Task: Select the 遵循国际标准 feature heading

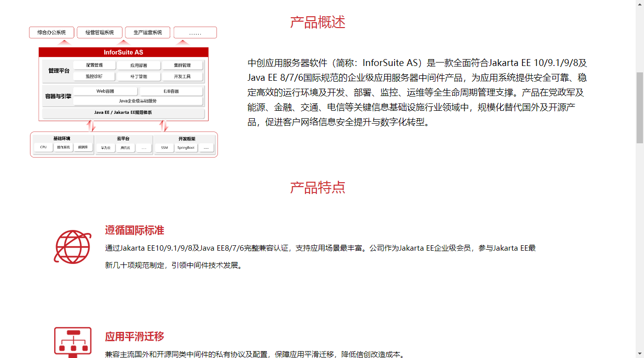Action: [x=134, y=230]
